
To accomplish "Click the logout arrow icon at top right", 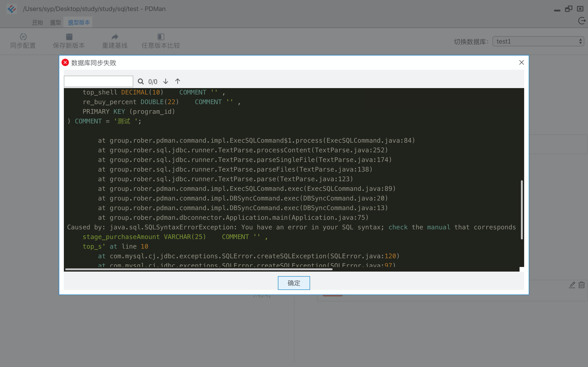I will 582,21.
